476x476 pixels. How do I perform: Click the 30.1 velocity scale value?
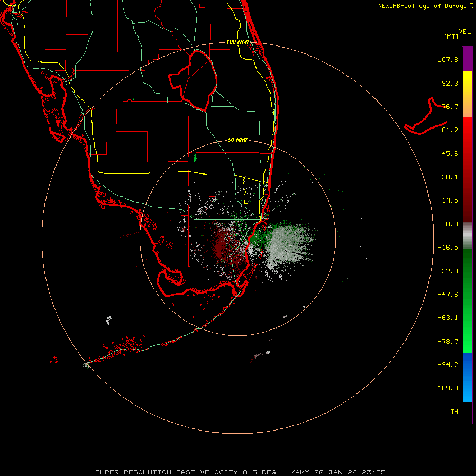click(x=450, y=177)
